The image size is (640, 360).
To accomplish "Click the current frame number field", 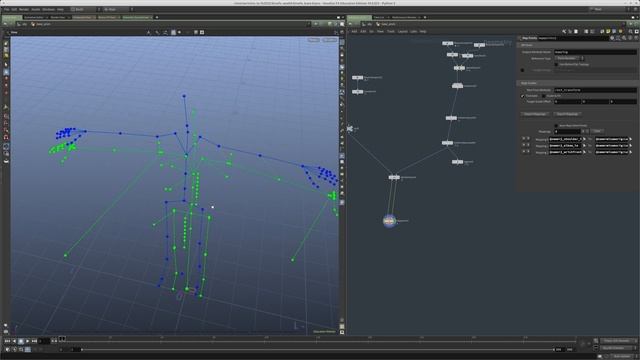I will [x=44, y=341].
